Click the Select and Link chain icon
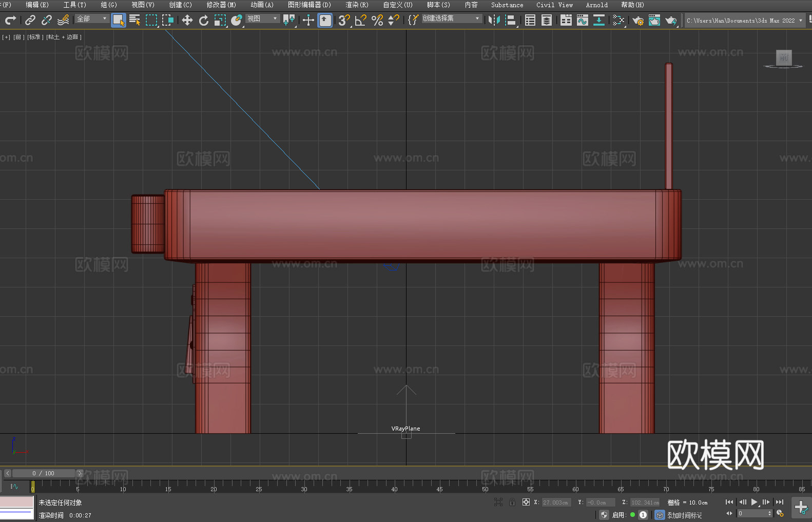This screenshot has height=522, width=812. 30,20
